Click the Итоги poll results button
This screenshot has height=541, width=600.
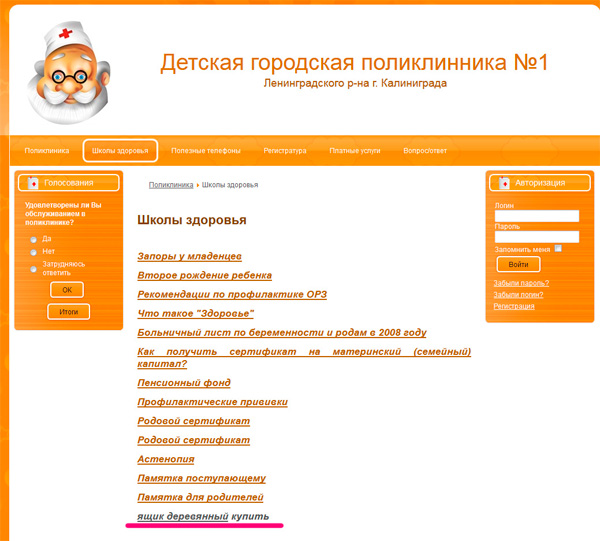click(68, 312)
